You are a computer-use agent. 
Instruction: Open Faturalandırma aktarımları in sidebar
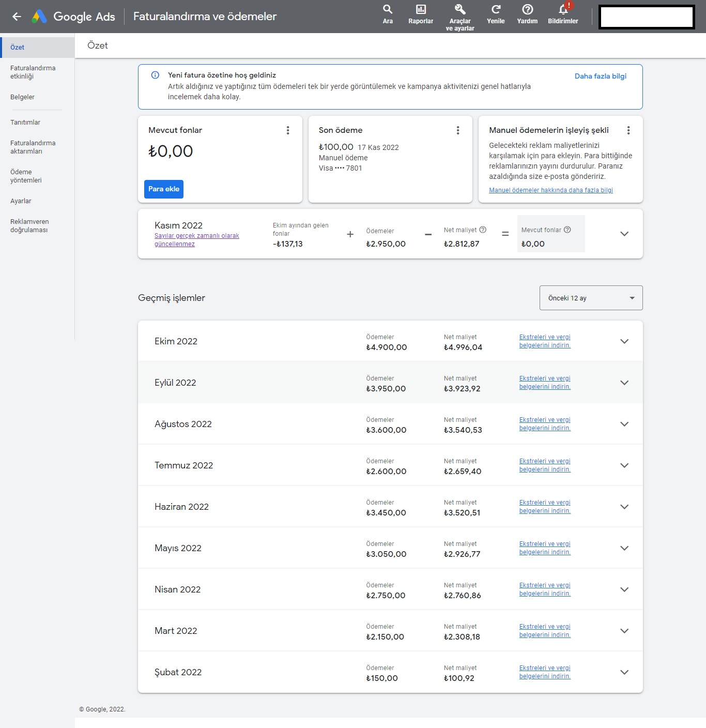[33, 147]
